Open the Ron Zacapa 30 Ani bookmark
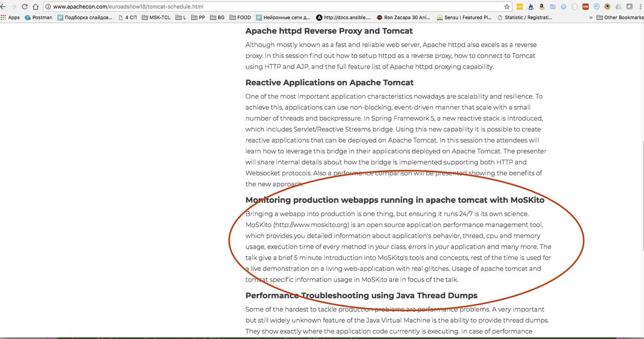Image resolution: width=644 pixels, height=339 pixels. tap(404, 17)
